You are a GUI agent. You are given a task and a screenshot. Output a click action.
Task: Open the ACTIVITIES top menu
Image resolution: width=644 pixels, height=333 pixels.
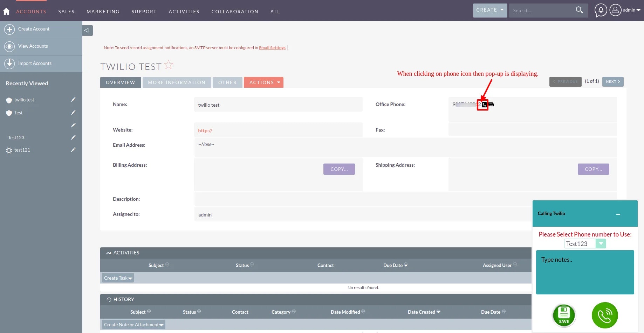coord(184,12)
